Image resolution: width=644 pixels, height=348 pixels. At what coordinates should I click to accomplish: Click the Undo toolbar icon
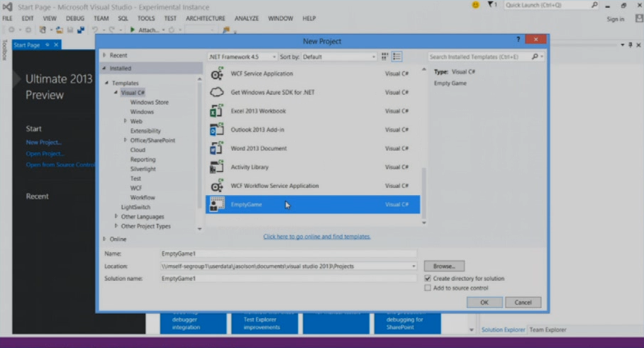tap(95, 30)
